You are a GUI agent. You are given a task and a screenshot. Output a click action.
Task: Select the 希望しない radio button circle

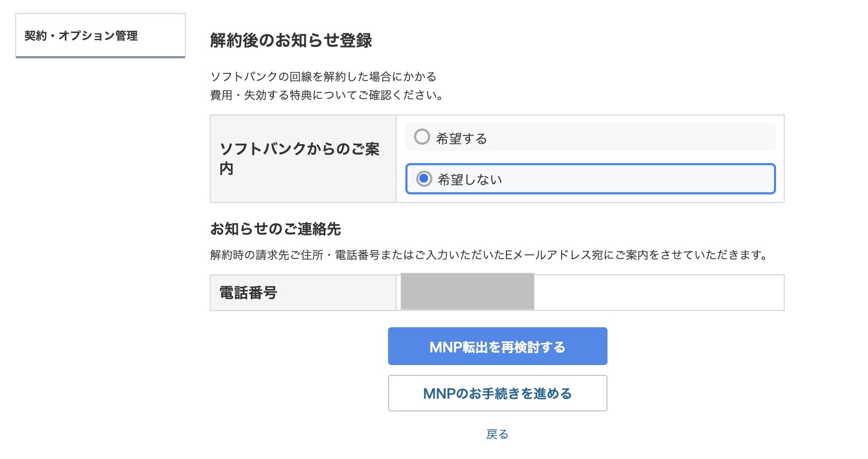point(424,179)
